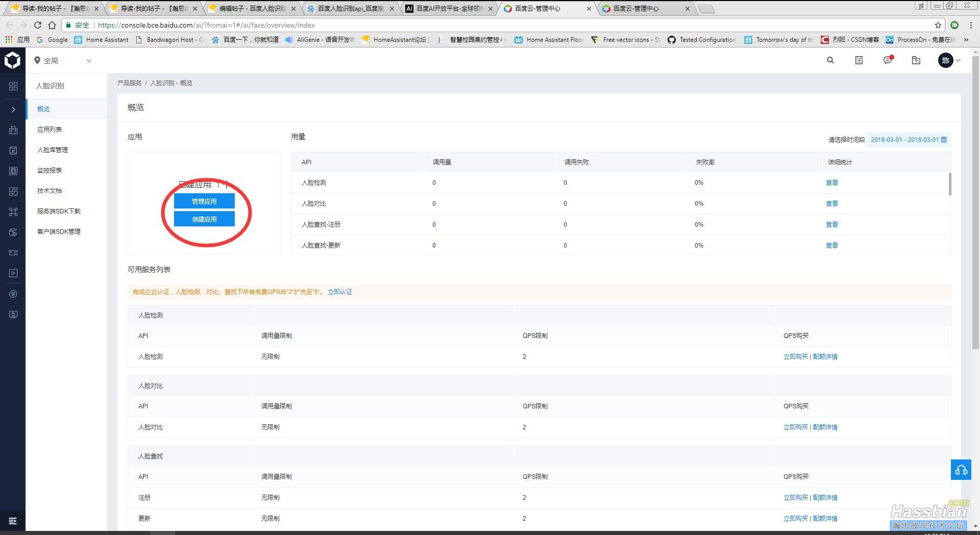Click 查看 for 人脸查找-注册 row
The width and height of the screenshot is (980, 535).
tap(832, 225)
